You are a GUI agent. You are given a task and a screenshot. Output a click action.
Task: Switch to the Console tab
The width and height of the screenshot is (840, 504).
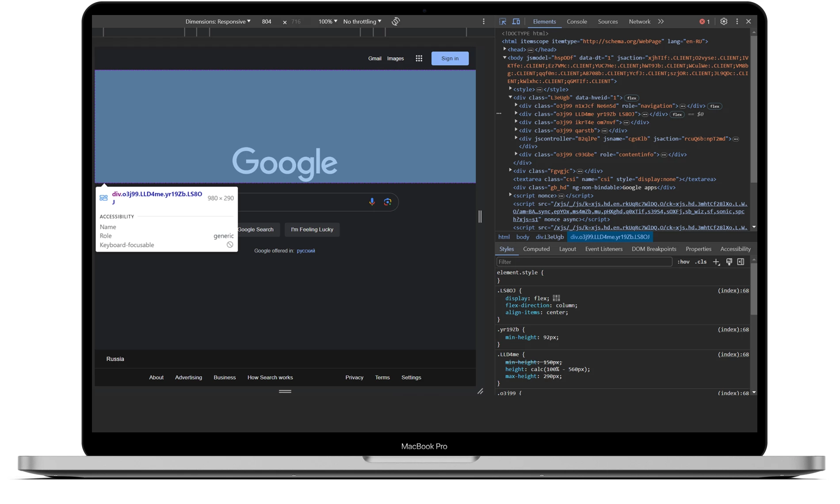tap(577, 21)
